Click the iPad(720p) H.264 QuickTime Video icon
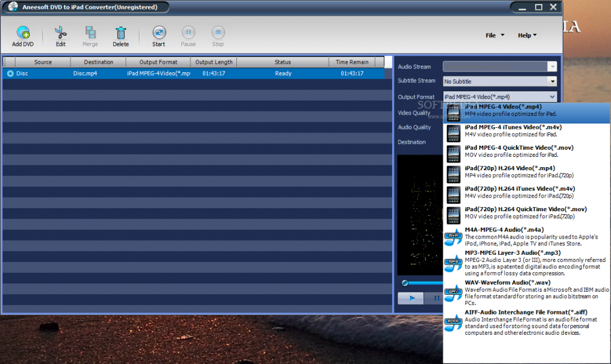Viewport: 611px width, 364px height. click(x=453, y=215)
